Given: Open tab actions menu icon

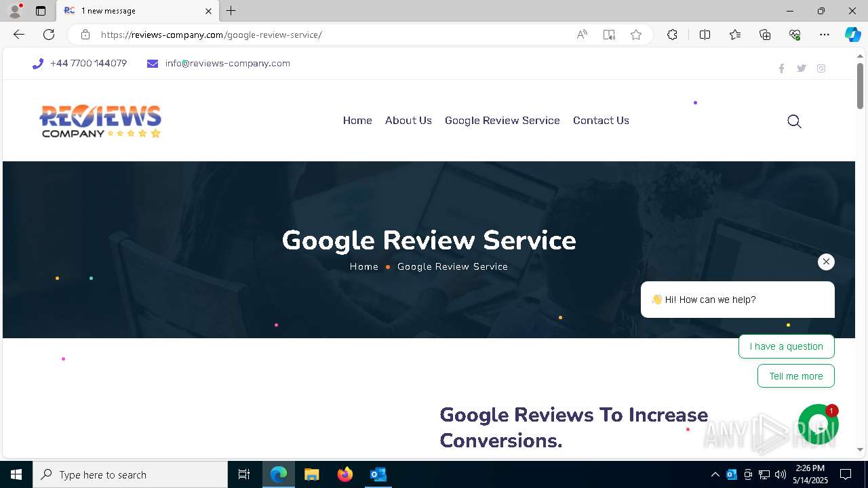Looking at the screenshot, I should (41, 11).
